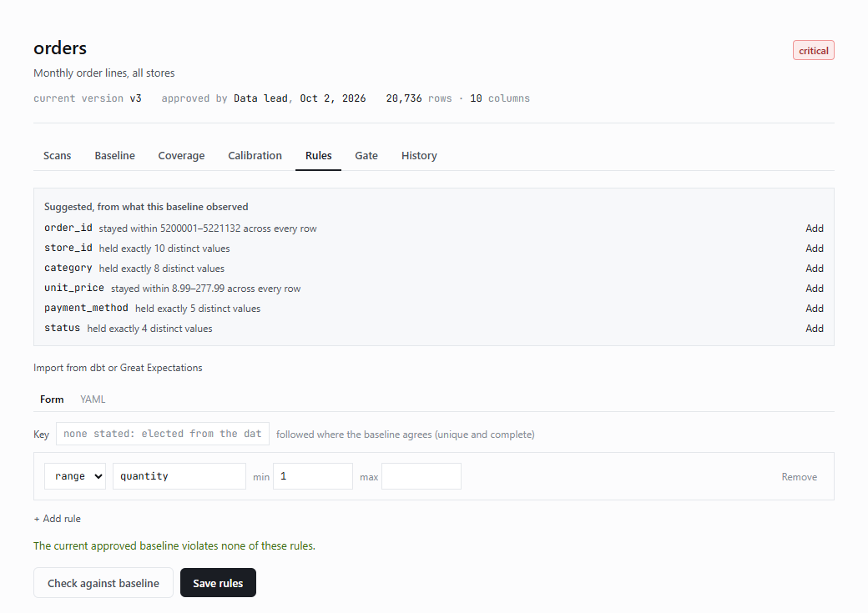This screenshot has width=868, height=613.
Task: Add suggested order_id range rule
Action: tap(815, 229)
